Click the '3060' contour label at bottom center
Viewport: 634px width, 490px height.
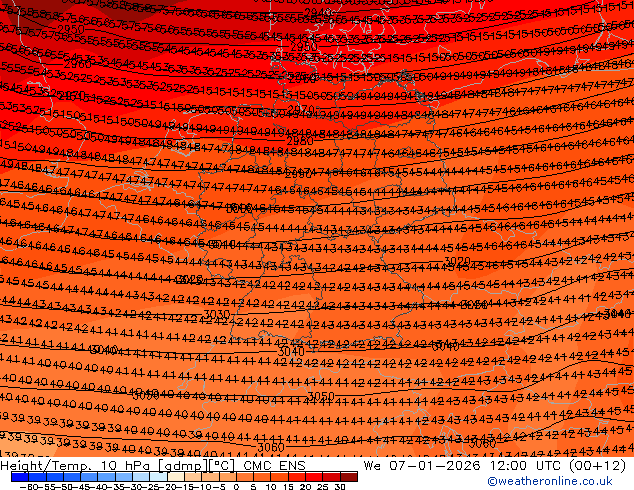point(271,448)
